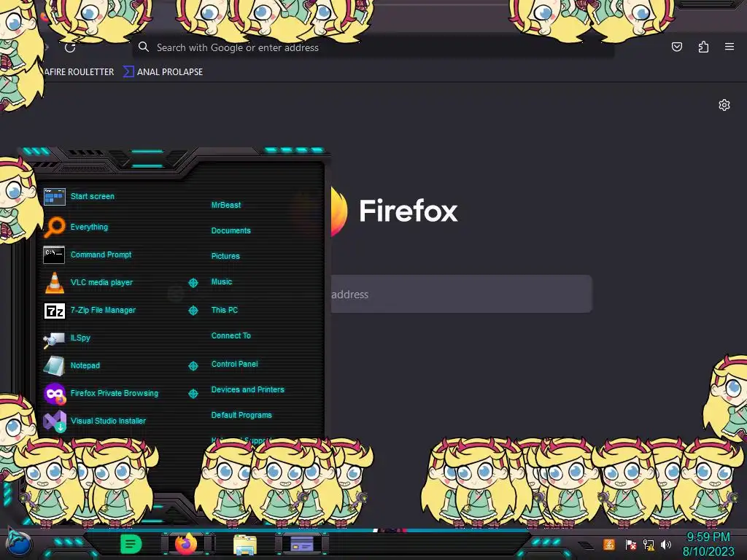
Task: Open Default Programs
Action: (x=241, y=415)
